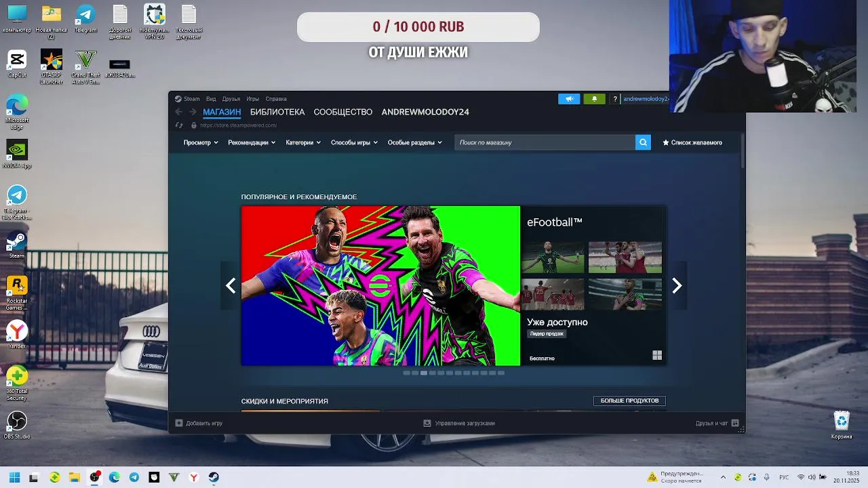Switch to the БИБЛИОТЕКА tab

pyautogui.click(x=277, y=112)
